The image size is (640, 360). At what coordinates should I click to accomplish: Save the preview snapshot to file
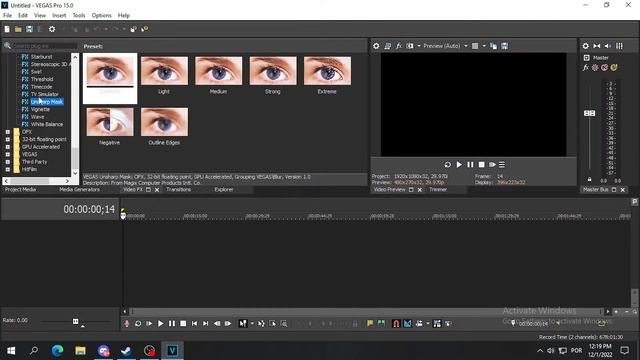[x=505, y=46]
